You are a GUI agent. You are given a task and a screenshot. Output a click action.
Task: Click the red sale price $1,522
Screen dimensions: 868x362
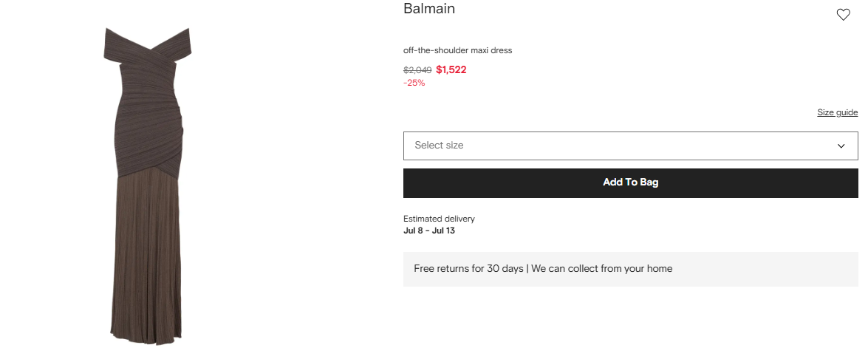tap(451, 69)
